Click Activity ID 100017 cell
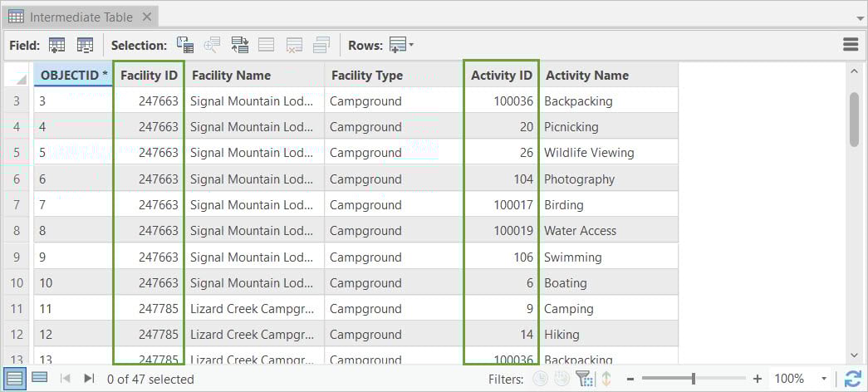 coord(501,204)
